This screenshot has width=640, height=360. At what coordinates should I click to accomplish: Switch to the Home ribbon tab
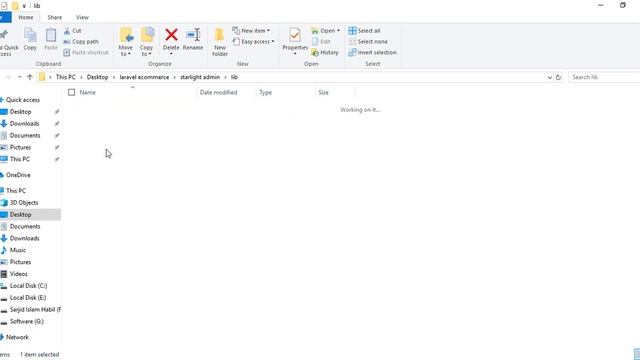pos(26,18)
